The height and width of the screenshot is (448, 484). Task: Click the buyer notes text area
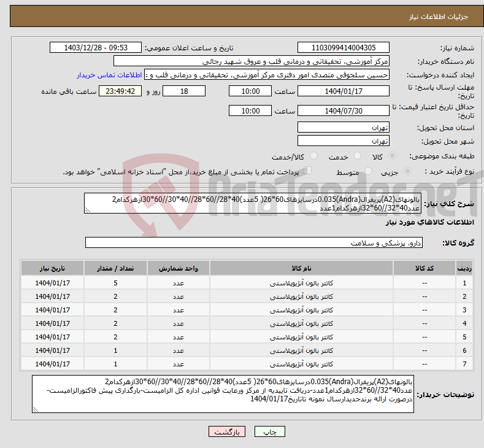tap(223, 394)
